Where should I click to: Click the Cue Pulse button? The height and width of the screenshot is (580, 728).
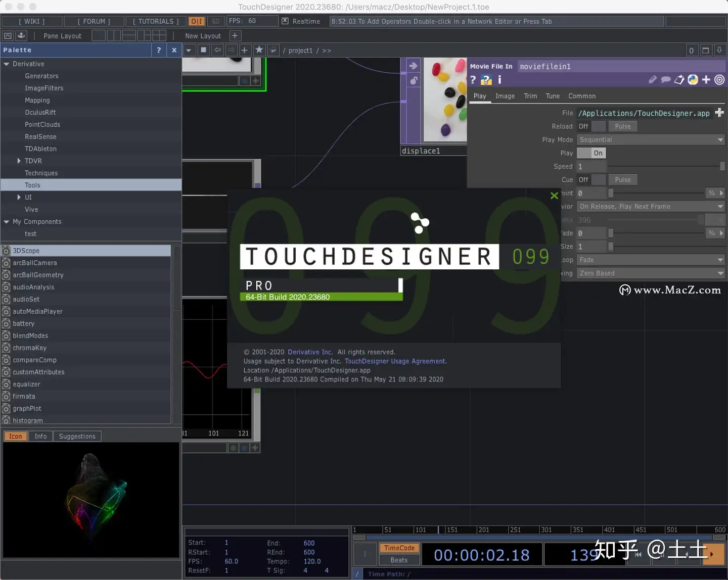coord(623,180)
